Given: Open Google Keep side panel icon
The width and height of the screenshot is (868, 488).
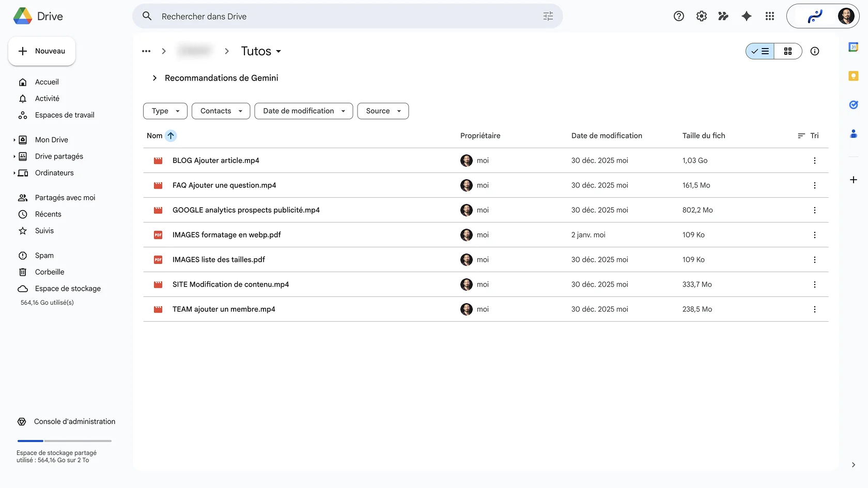Looking at the screenshot, I should click(854, 76).
